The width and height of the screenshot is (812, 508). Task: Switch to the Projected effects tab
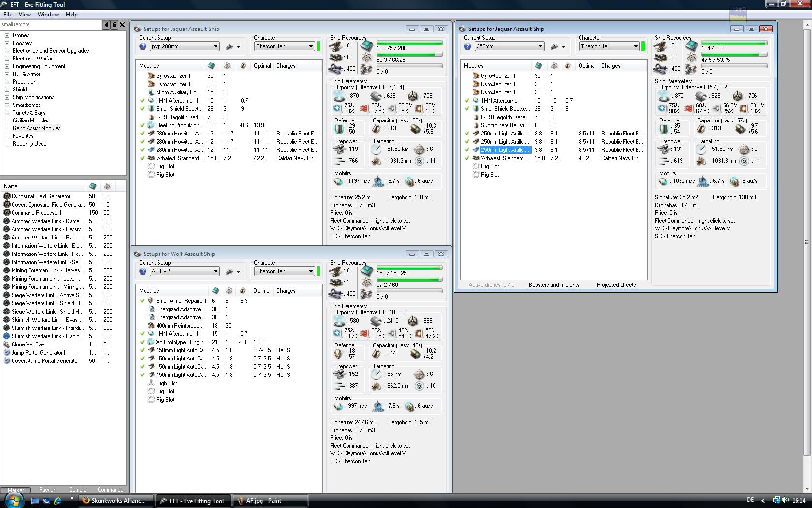pyautogui.click(x=616, y=285)
